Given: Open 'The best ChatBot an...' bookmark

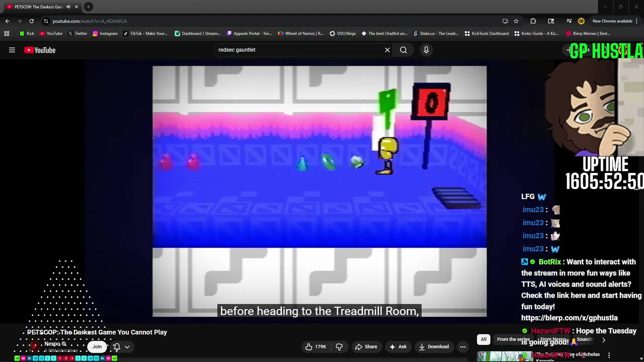Looking at the screenshot, I should 384,34.
